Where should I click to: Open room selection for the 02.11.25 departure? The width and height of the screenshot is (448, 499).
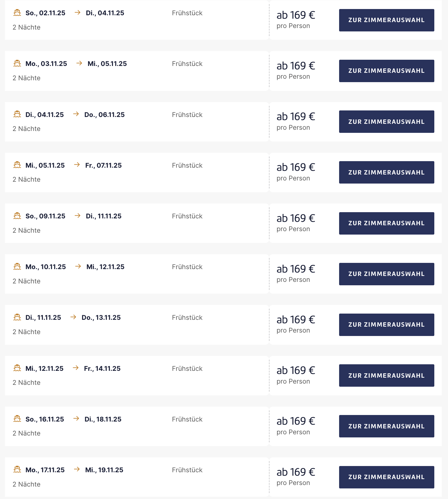click(x=386, y=20)
